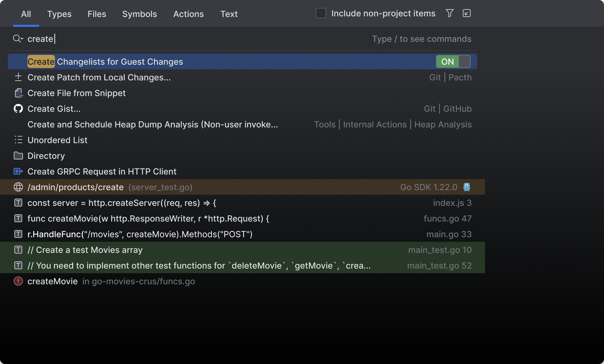Open the http.createServer result in index.js
This screenshot has width=604, height=364.
click(122, 203)
